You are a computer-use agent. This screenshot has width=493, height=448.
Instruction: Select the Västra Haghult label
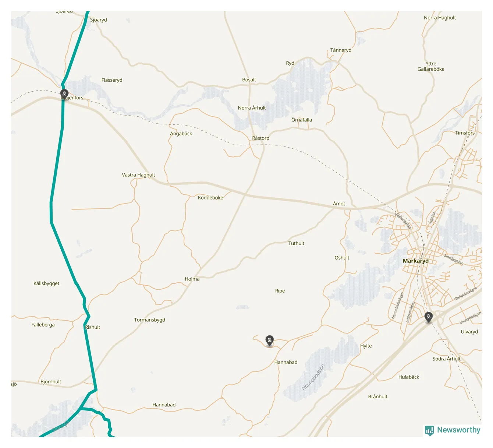[138, 175]
